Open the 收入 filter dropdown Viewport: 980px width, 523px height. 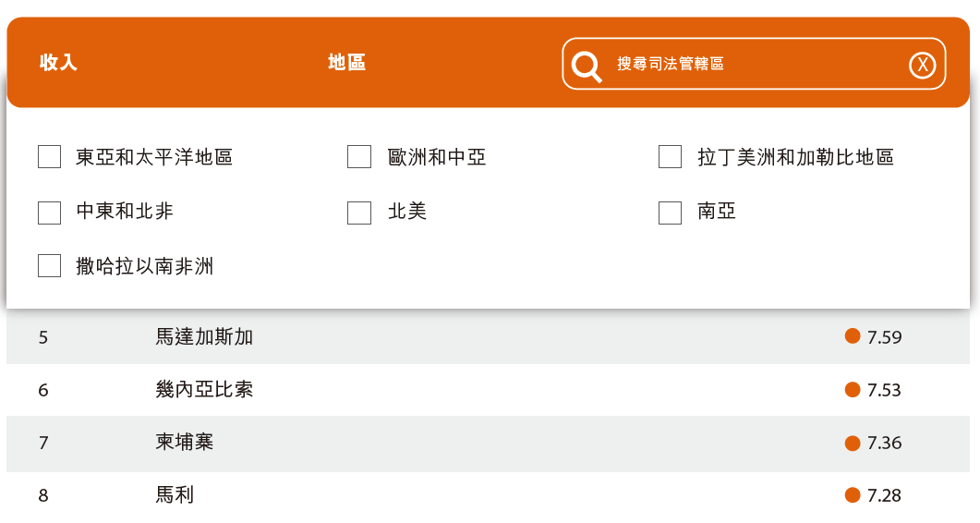pyautogui.click(x=58, y=63)
